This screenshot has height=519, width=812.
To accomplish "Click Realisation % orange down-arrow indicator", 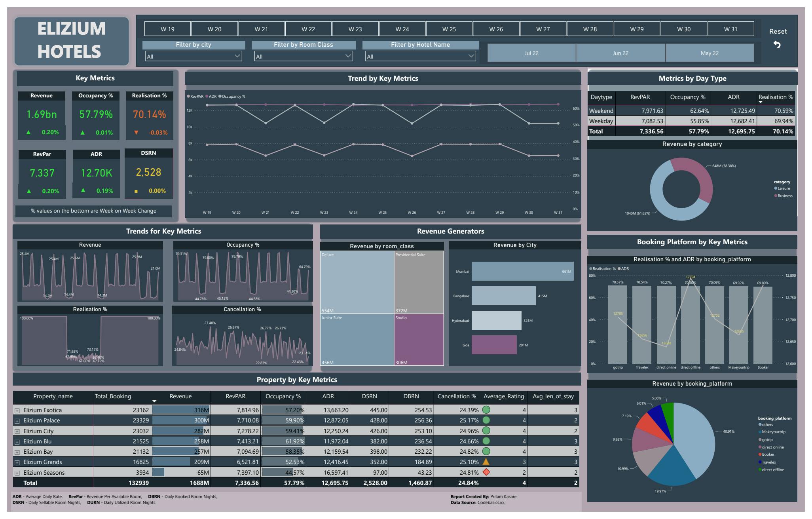I will click(137, 133).
